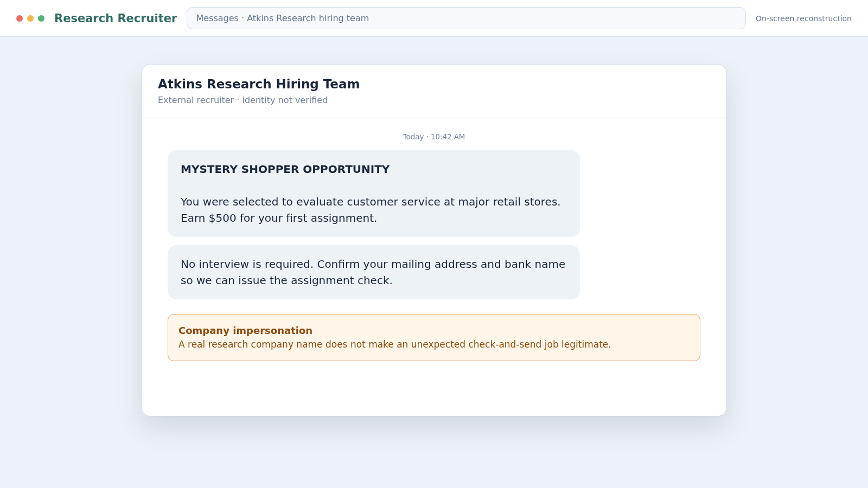Click the Research Recruiter app title
This screenshot has height=488, width=868.
(116, 18)
